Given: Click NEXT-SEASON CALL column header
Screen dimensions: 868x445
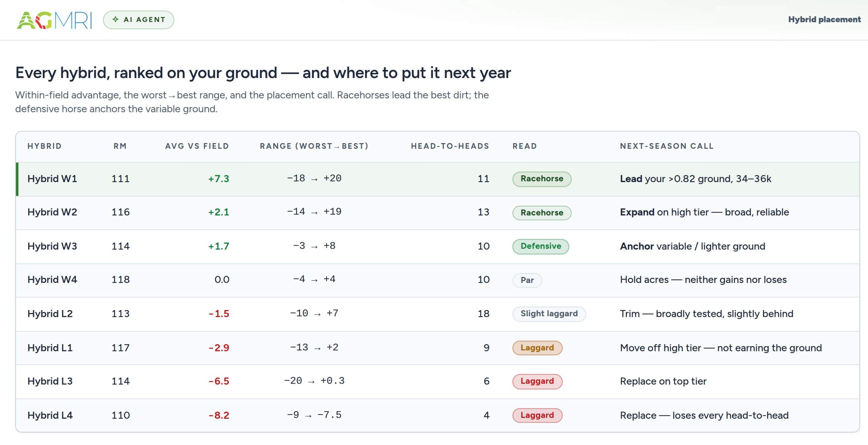Looking at the screenshot, I should pos(667,146).
